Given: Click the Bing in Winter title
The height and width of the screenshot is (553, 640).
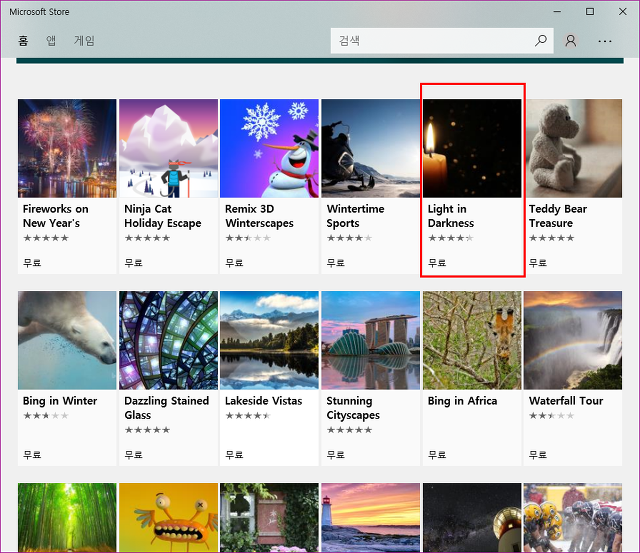Looking at the screenshot, I should 60,401.
